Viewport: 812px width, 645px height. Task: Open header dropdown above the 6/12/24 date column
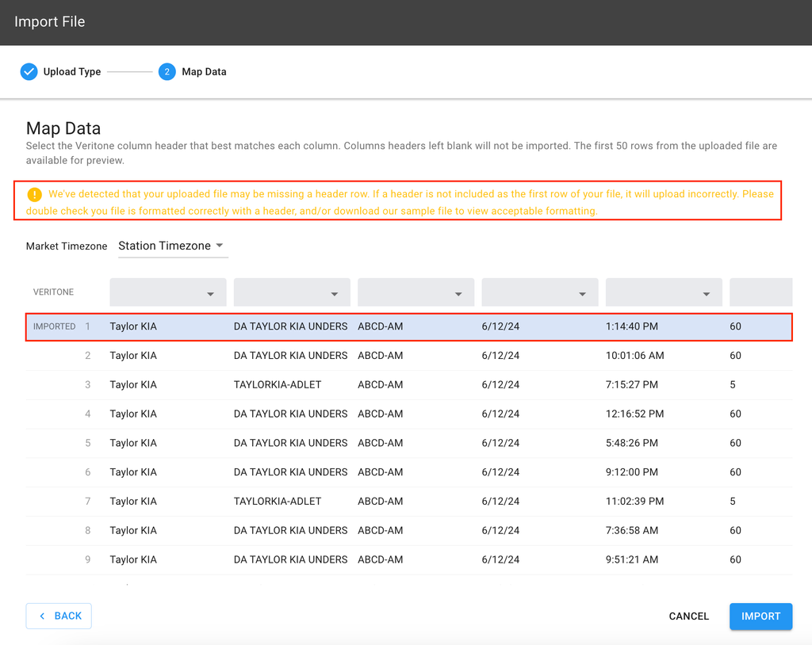[540, 292]
